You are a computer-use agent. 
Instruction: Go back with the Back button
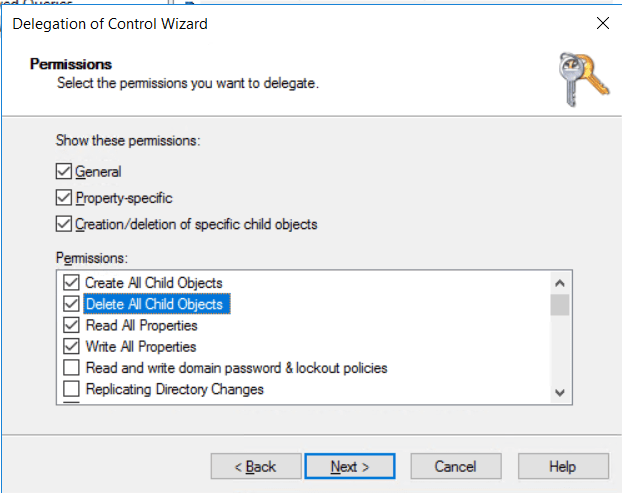tap(254, 466)
